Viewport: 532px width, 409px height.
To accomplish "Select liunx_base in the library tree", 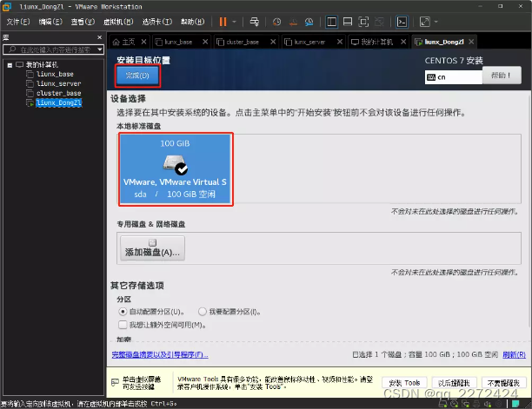I will [x=55, y=74].
